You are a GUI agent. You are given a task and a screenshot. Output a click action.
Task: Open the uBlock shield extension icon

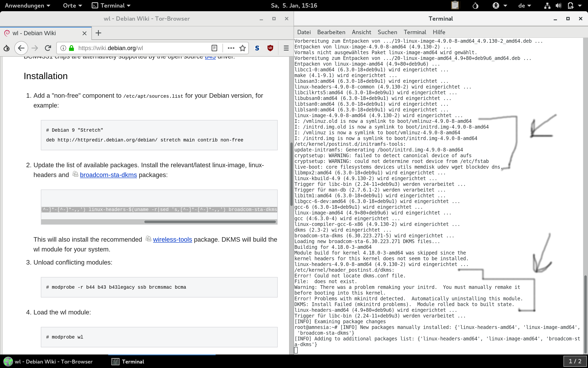point(270,48)
